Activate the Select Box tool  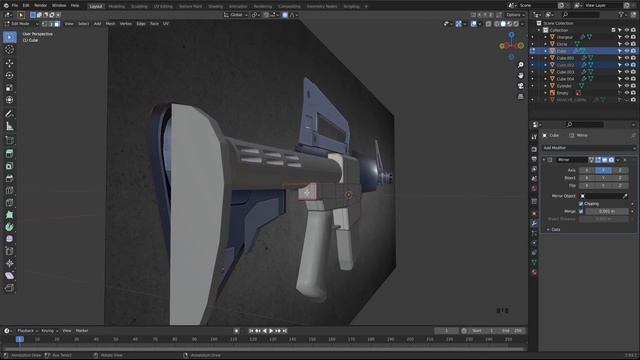9,37
